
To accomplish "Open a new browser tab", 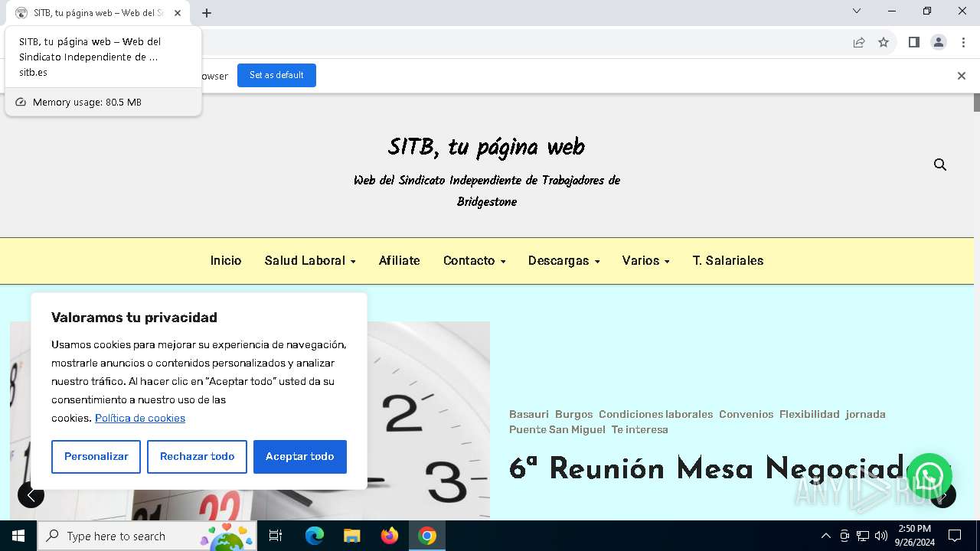I will pos(207,13).
